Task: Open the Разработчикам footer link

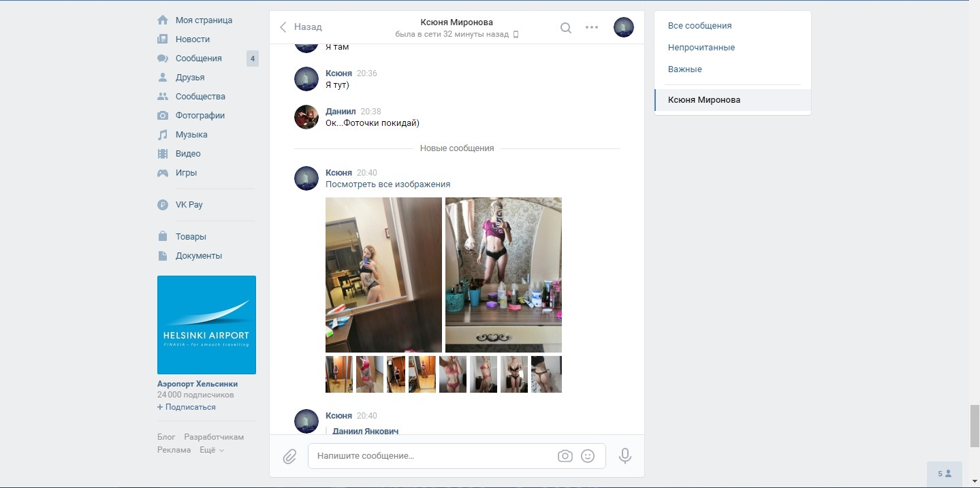Action: [x=214, y=437]
